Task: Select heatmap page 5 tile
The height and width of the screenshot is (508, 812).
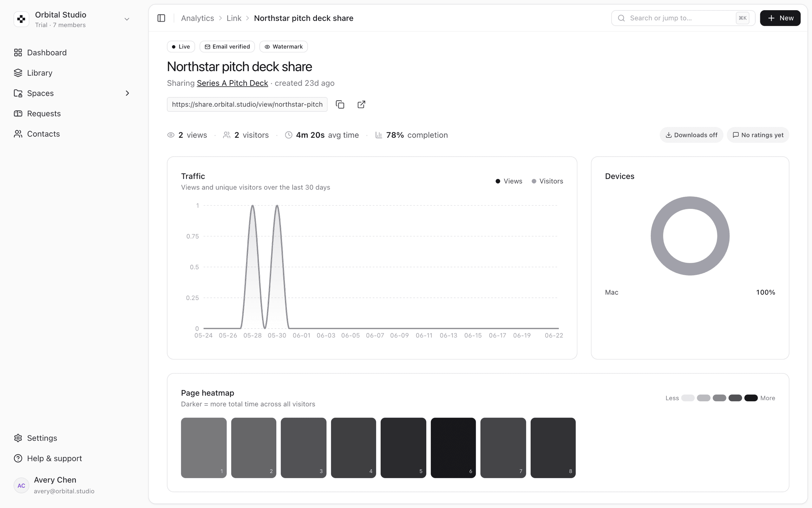Action: (403, 448)
